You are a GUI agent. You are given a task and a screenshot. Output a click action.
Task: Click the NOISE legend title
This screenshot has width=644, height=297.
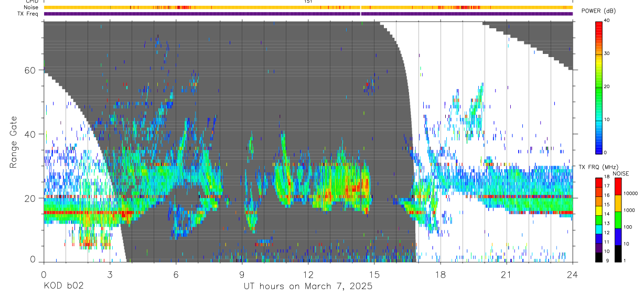(x=621, y=173)
